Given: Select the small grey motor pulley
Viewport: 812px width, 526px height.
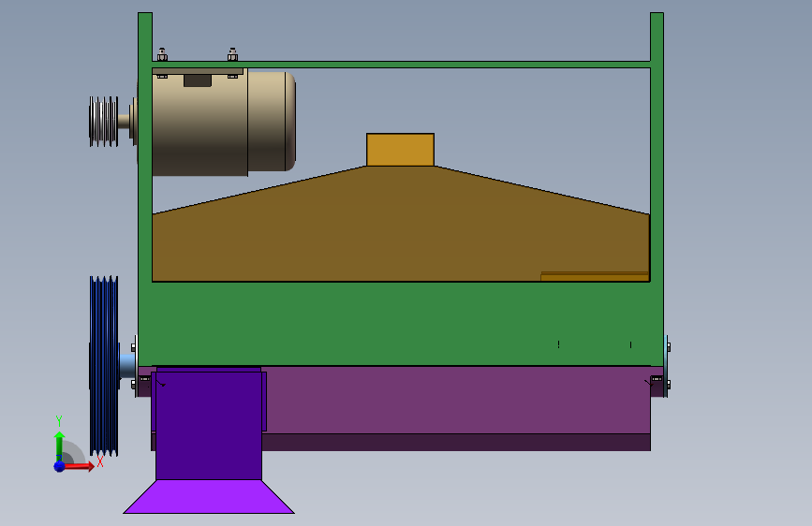Looking at the screenshot, I should click(x=104, y=122).
